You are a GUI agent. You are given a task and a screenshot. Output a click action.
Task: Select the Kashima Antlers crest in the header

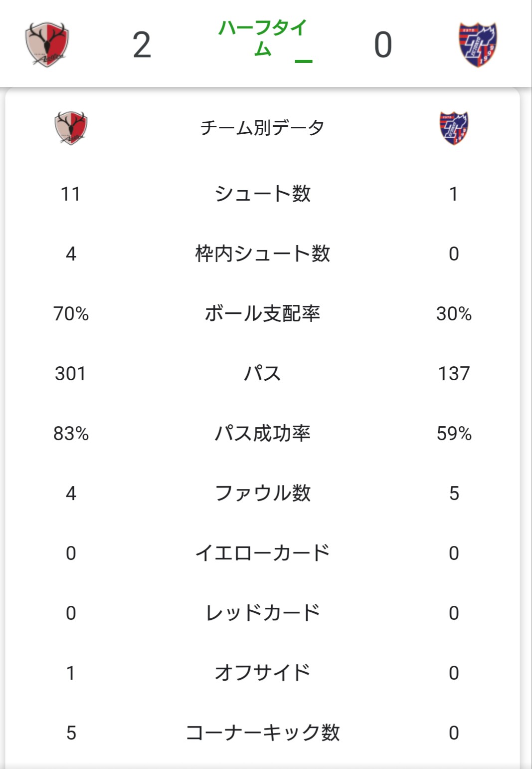coord(47,44)
